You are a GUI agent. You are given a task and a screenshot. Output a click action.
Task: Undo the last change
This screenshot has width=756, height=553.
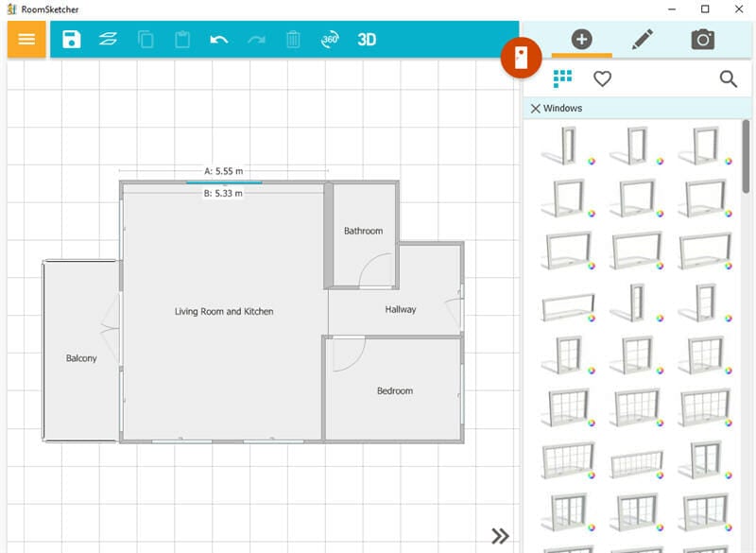(217, 40)
